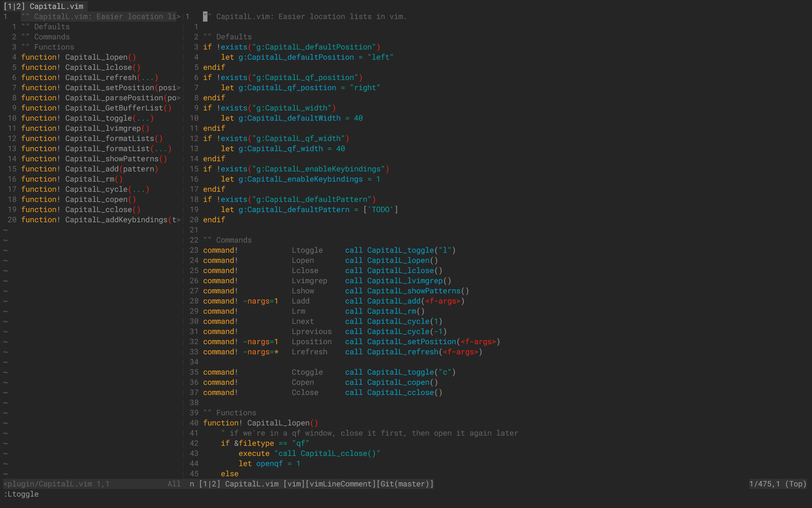
Task: Click the '"" Defaults' comment in editor line 2
Action: pyautogui.click(x=227, y=37)
